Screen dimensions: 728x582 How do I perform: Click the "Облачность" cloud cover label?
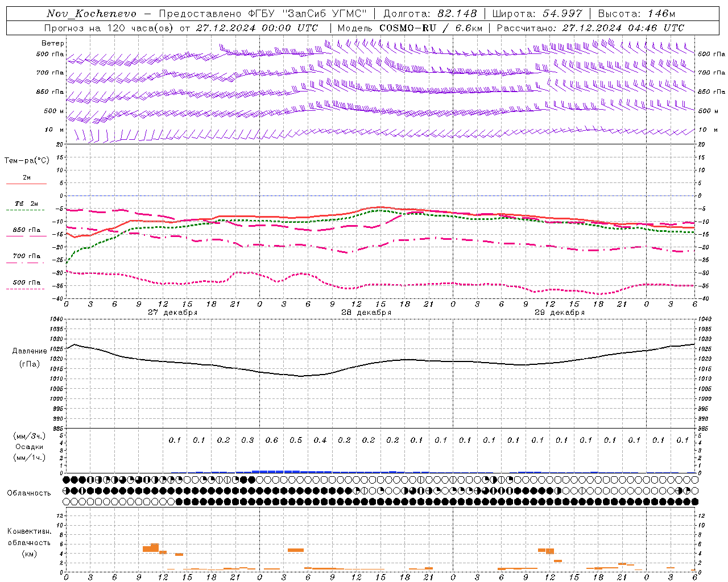click(x=29, y=493)
